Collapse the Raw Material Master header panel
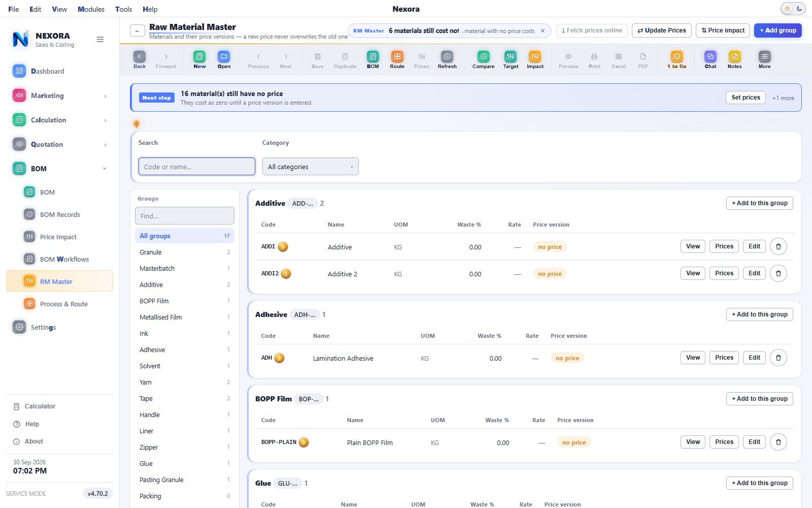The image size is (812, 508). click(x=137, y=31)
